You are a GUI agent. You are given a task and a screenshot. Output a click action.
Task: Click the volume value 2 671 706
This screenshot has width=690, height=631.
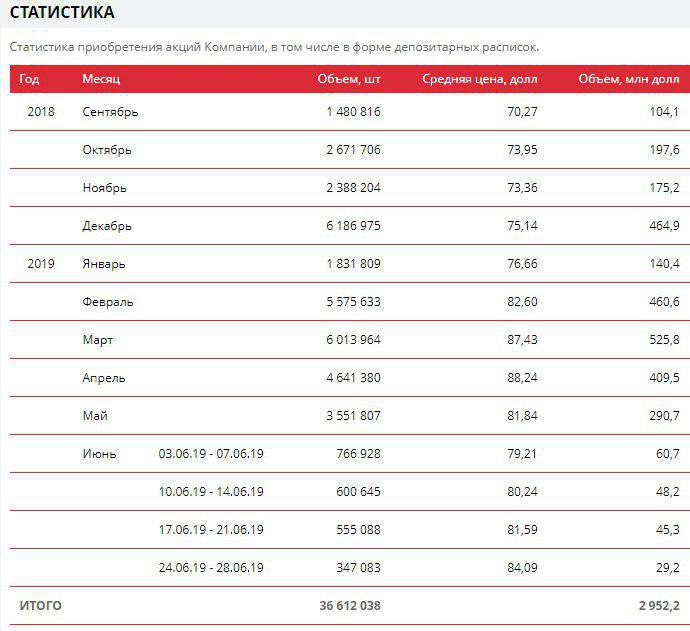[x=354, y=150]
